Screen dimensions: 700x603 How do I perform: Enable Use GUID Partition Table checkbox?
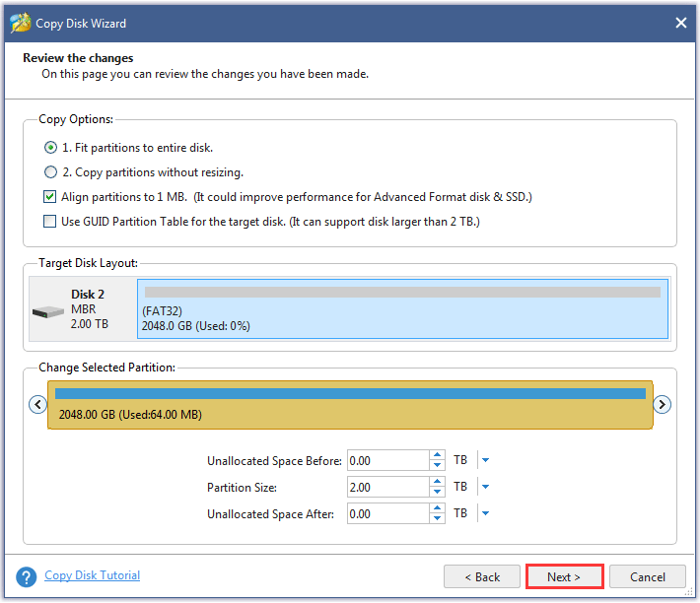(50, 222)
